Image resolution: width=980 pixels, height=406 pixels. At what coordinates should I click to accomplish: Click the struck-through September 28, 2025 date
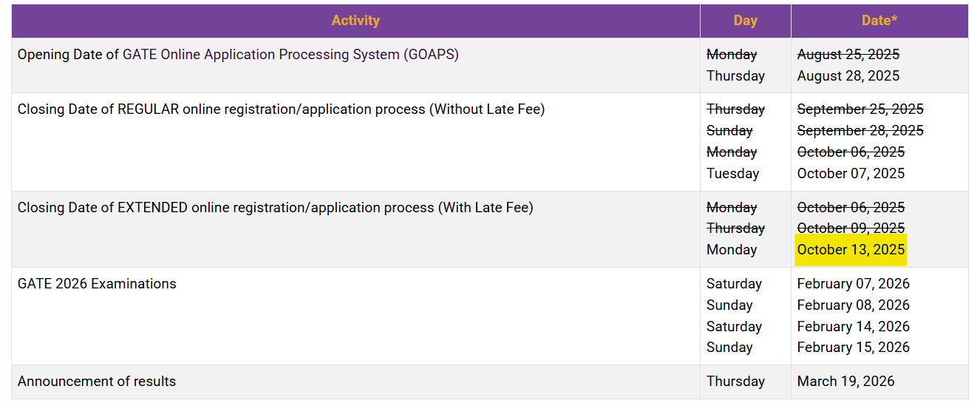coord(860,131)
